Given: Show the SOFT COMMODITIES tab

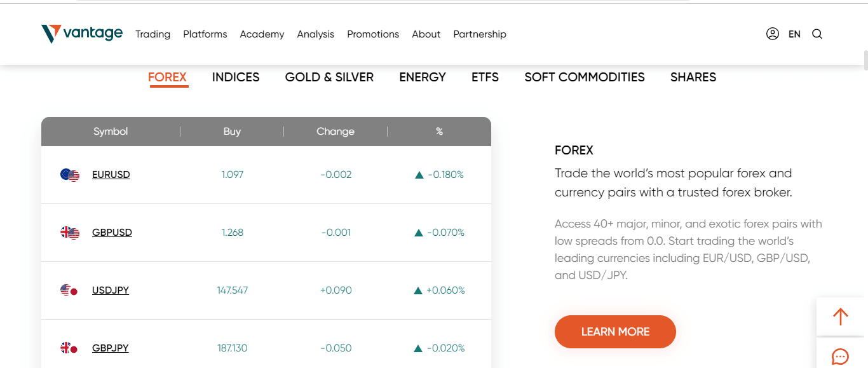Looking at the screenshot, I should click(585, 78).
